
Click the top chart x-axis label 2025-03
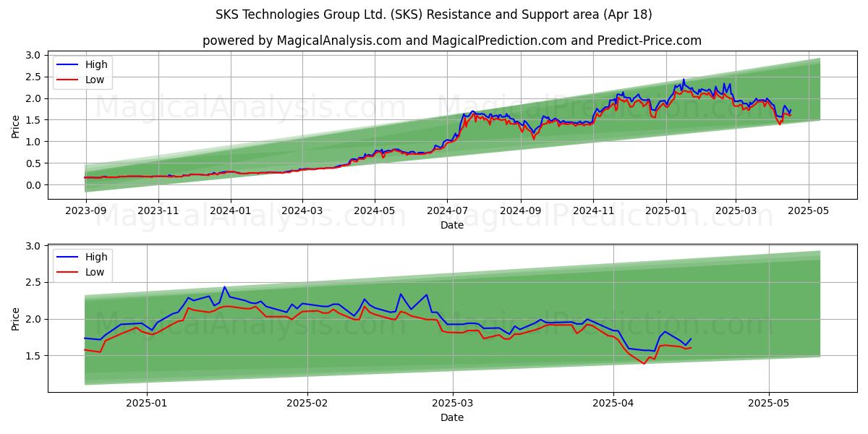tap(736, 211)
